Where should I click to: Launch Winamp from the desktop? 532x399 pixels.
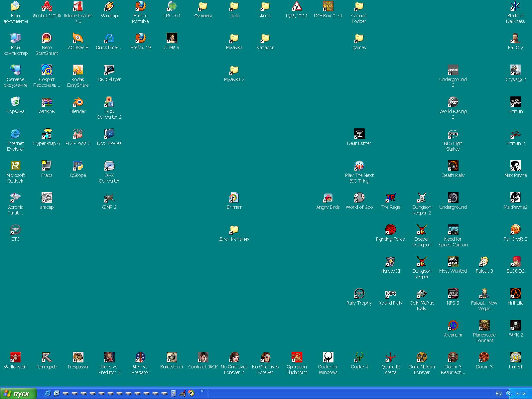109,6
